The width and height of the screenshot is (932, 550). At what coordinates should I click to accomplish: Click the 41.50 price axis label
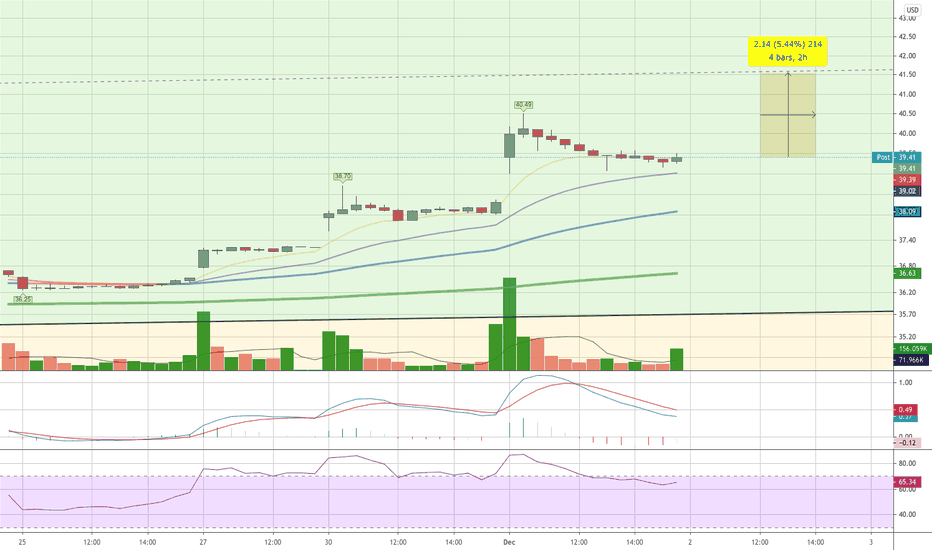tap(907, 74)
